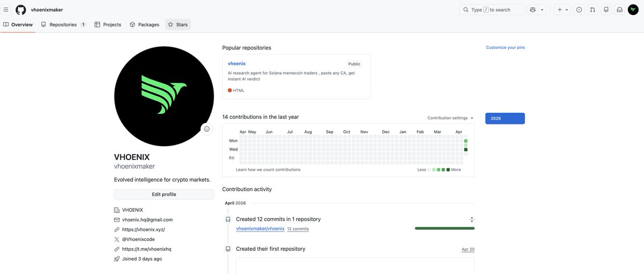644x274 pixels.
Task: Open the https://t.me/vhoenixhq Telegram link
Action: 147,249
